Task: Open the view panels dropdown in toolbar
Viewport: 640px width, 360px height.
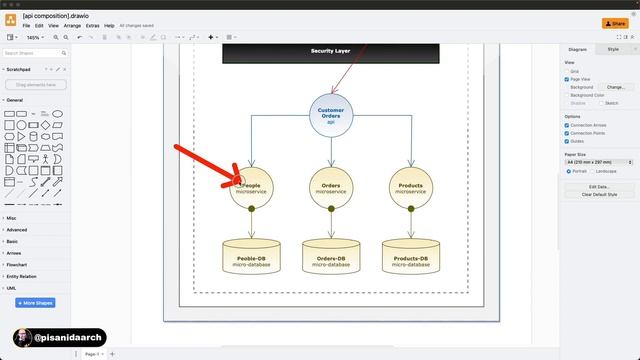Action: (12, 37)
